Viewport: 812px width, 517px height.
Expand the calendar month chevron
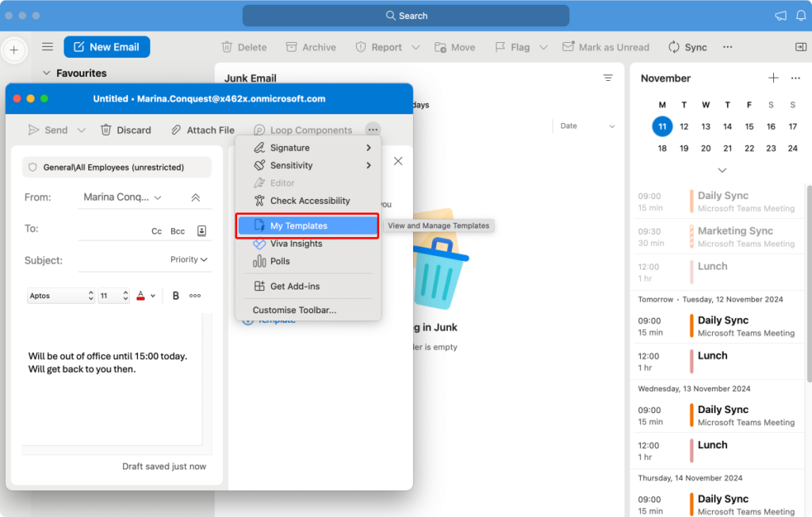click(722, 170)
